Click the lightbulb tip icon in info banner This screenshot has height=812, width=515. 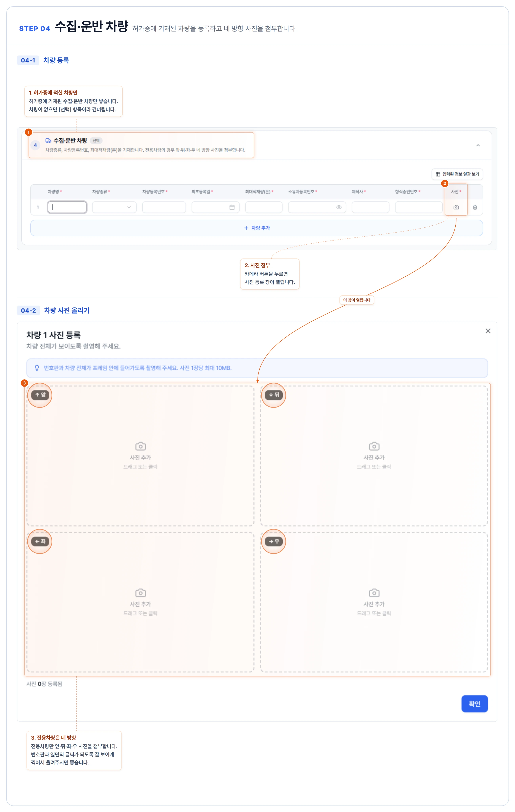click(37, 368)
